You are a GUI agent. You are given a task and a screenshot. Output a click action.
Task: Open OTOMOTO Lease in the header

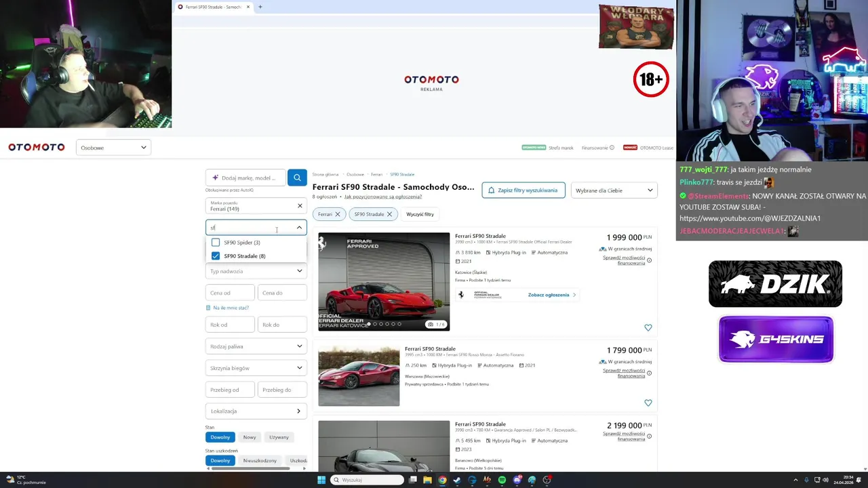(656, 148)
